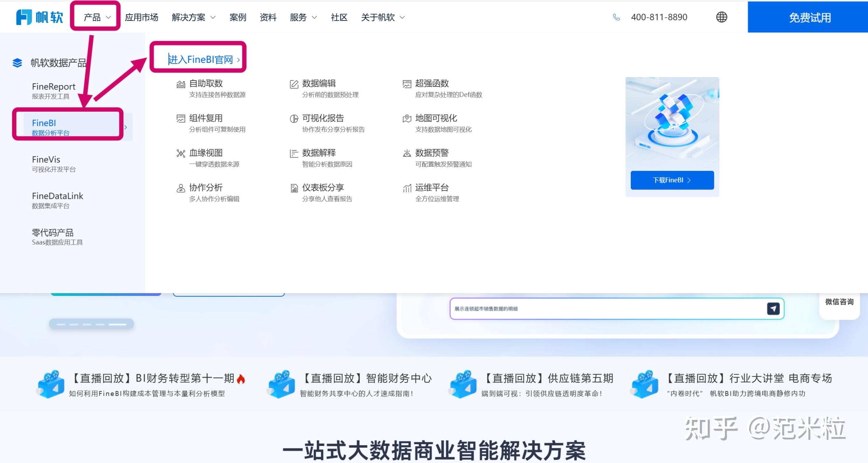Click the globe language switcher icon
This screenshot has height=463, width=868.
click(721, 17)
